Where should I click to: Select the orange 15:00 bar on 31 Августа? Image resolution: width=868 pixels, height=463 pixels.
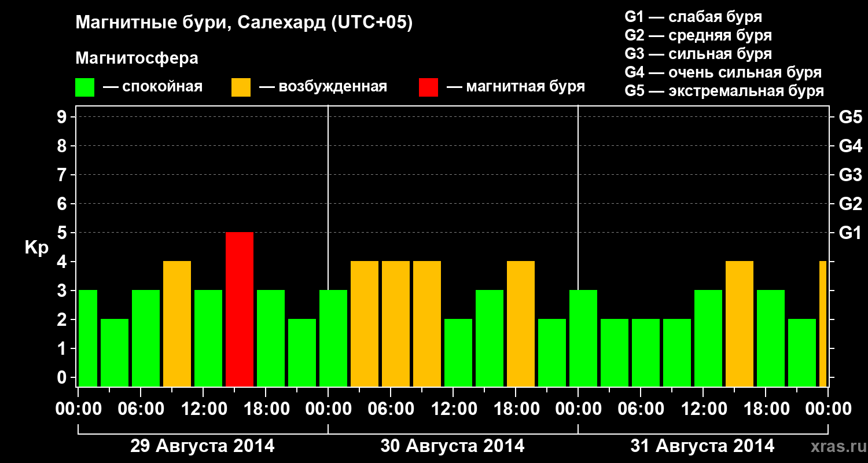[740, 324]
